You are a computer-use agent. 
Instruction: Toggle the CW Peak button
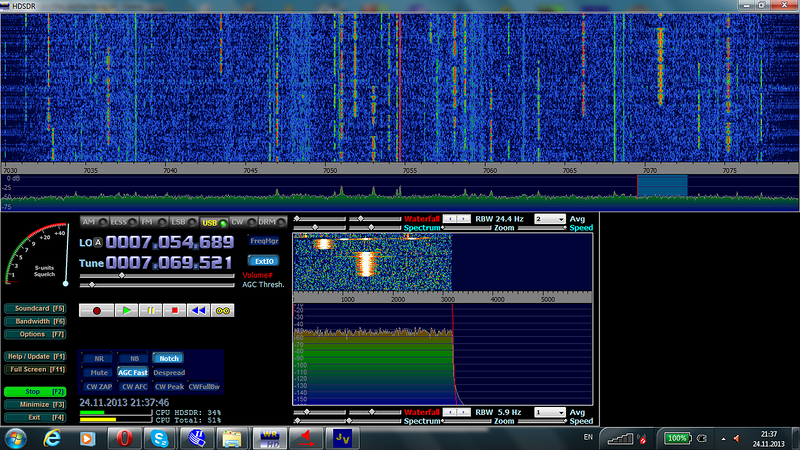(169, 387)
